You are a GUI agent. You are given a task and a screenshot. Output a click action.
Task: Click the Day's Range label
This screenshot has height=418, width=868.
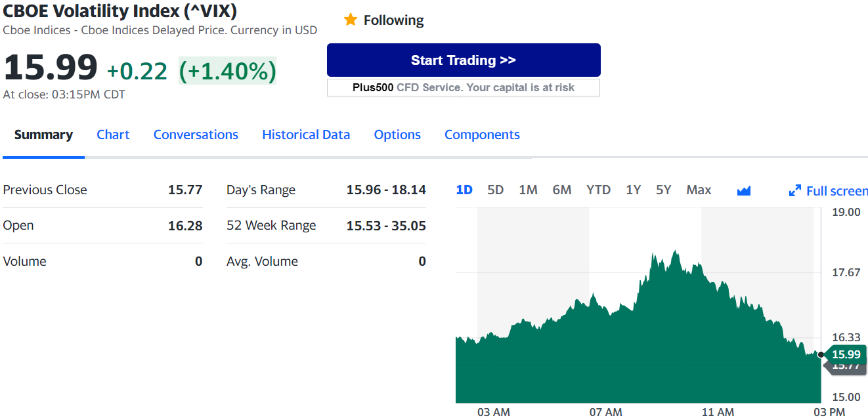[x=261, y=190]
